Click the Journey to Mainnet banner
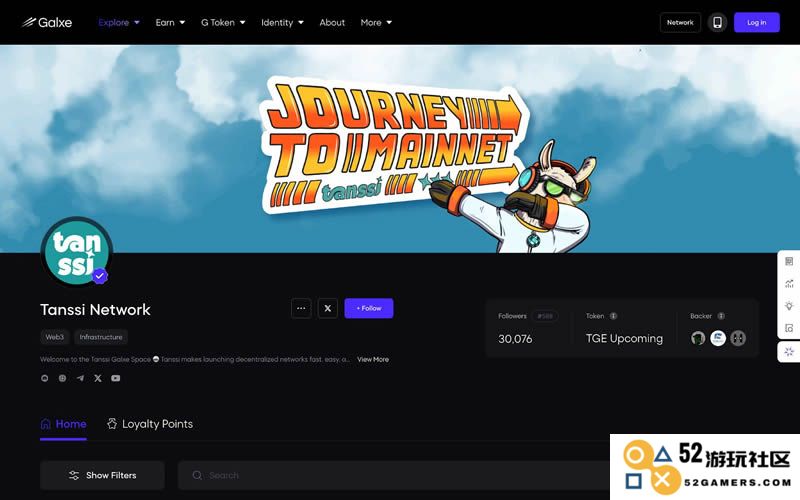The image size is (800, 500). (x=400, y=148)
